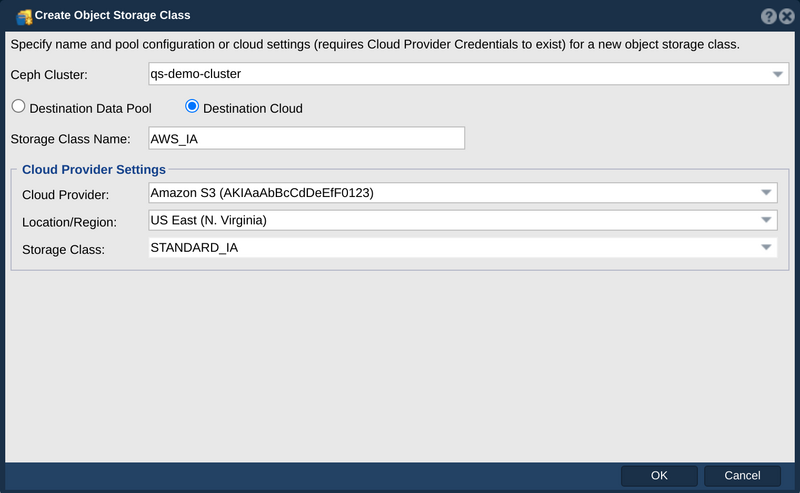Click the Storage Class Name label
This screenshot has height=493, width=800.
click(70, 139)
